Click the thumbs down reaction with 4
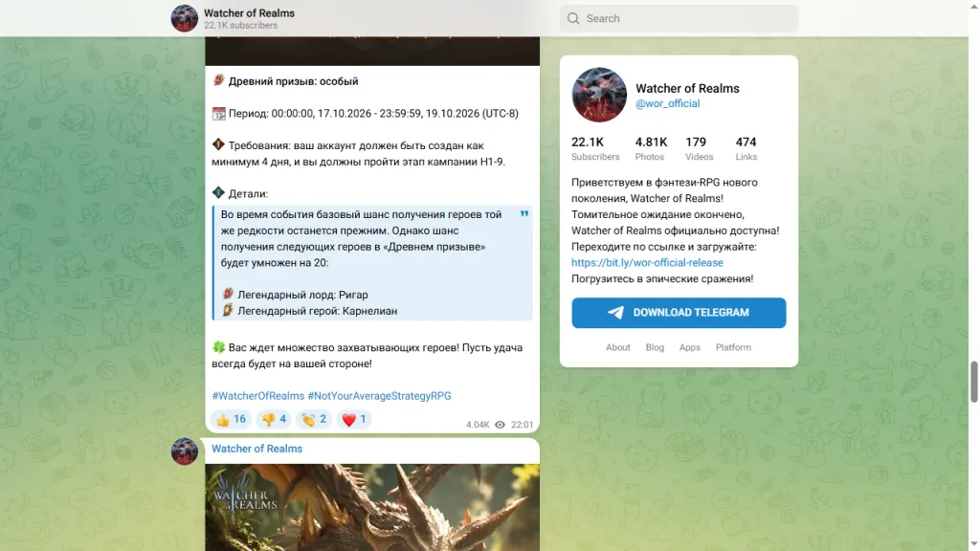980x551 pixels. tap(274, 419)
